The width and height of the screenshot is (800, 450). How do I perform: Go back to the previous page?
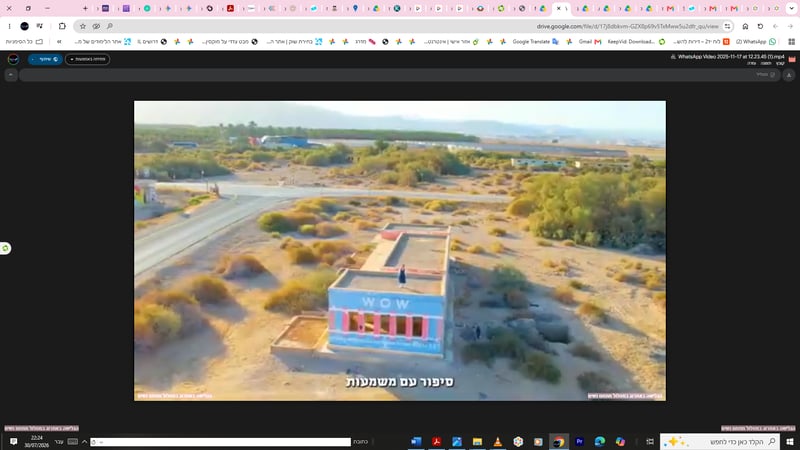pos(790,26)
